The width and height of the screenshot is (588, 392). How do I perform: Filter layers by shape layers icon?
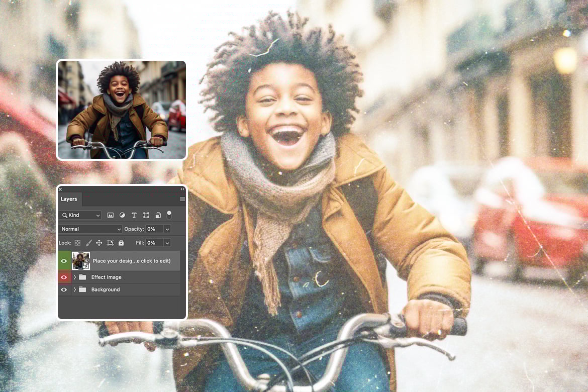tap(146, 215)
